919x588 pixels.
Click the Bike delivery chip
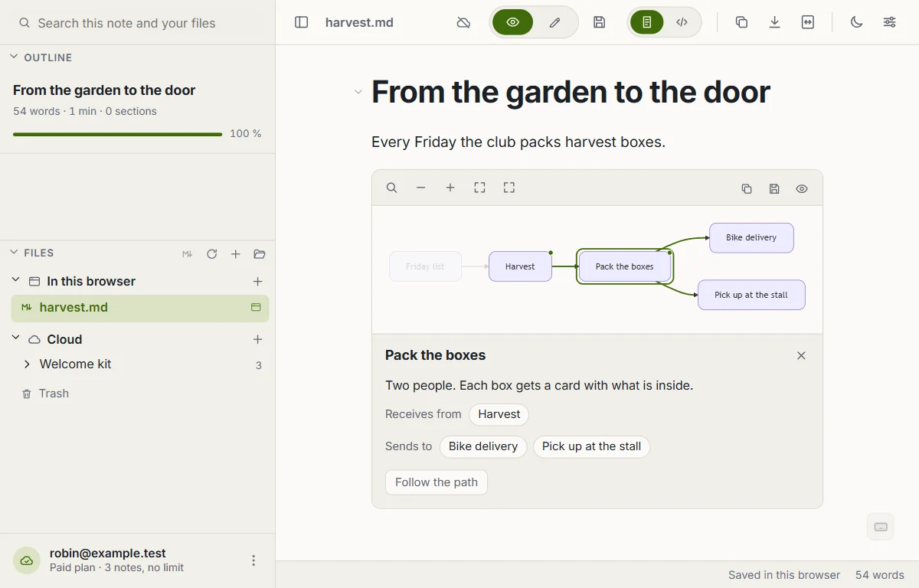483,446
